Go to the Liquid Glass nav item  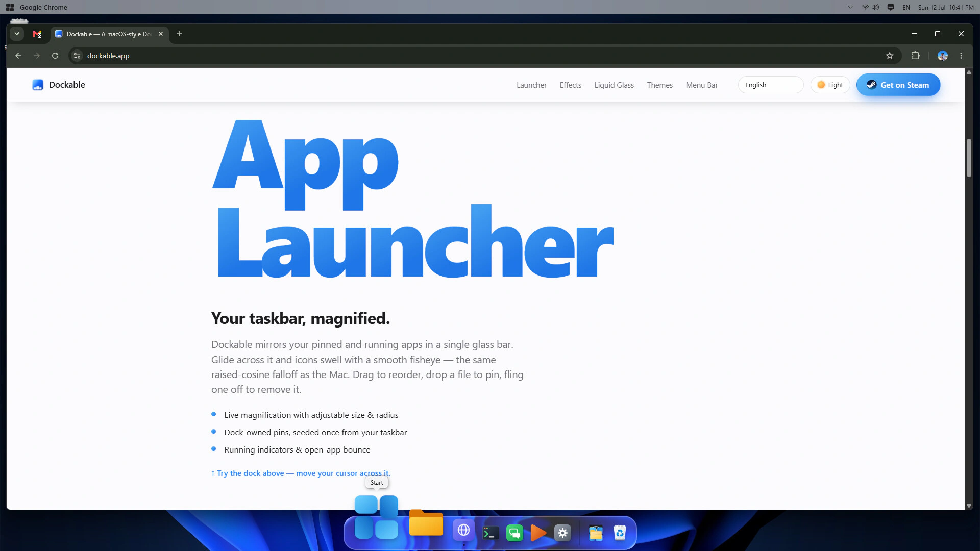point(614,85)
